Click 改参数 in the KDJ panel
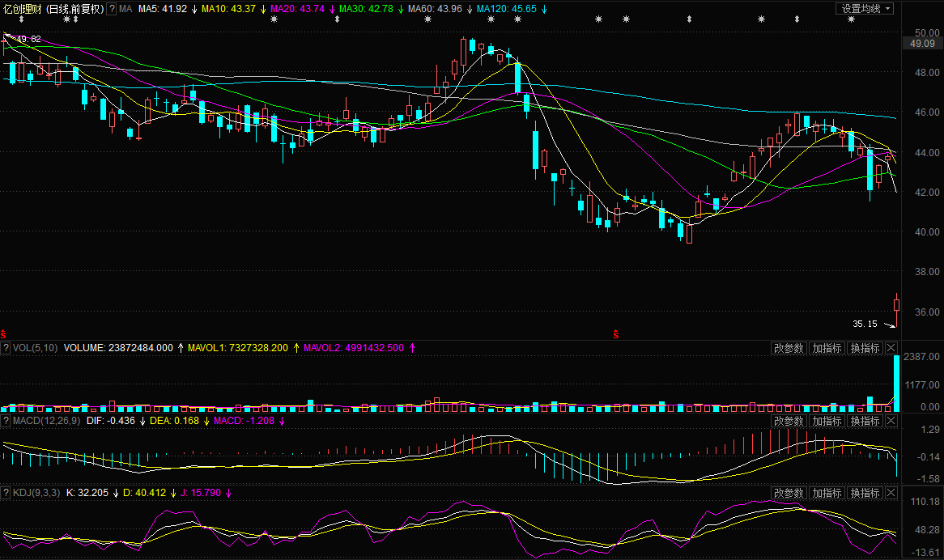This screenshot has height=560, width=944. click(x=789, y=493)
